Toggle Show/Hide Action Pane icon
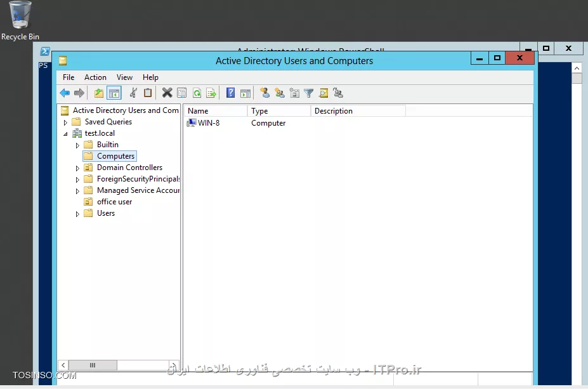 pyautogui.click(x=245, y=93)
